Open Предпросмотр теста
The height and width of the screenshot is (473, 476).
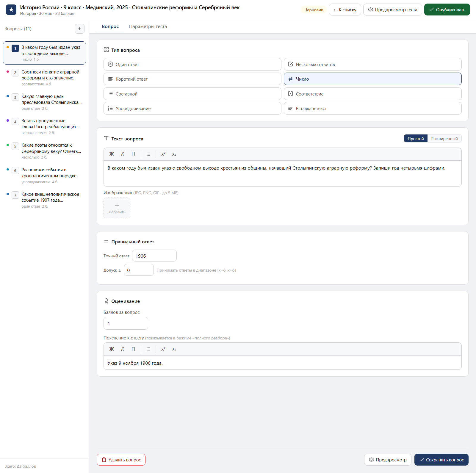point(392,10)
